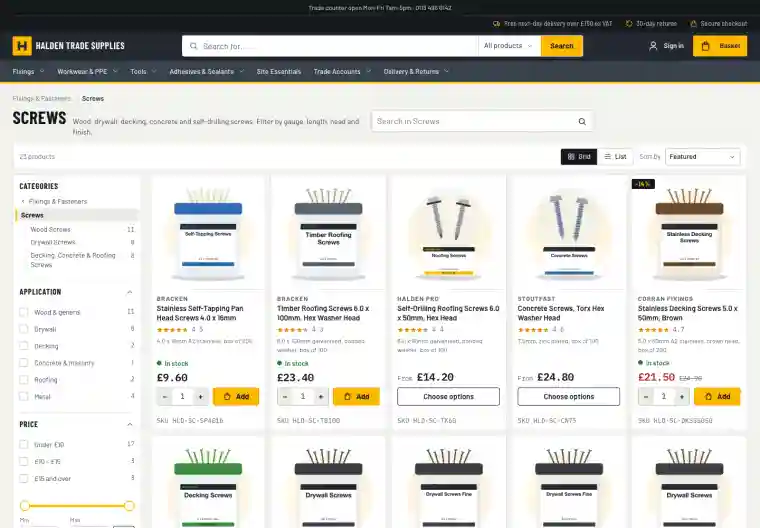
Task: Open the green Decking Screws product image
Action: [208, 485]
